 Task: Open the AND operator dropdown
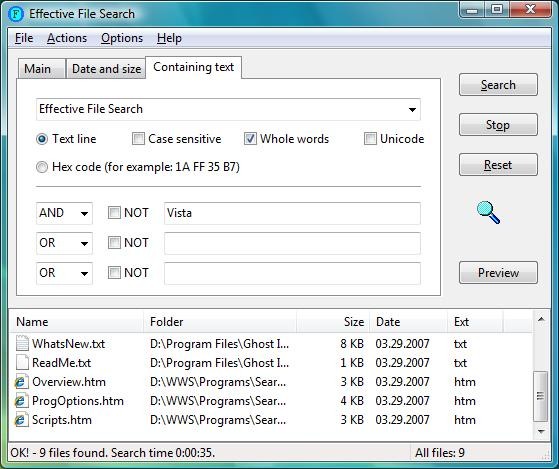pyautogui.click(x=84, y=213)
